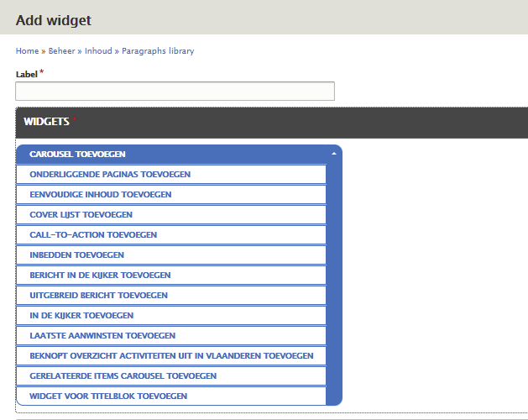Navigate to Paragraphs library breadcrumb
This screenshot has height=420, width=528.
[x=158, y=51]
